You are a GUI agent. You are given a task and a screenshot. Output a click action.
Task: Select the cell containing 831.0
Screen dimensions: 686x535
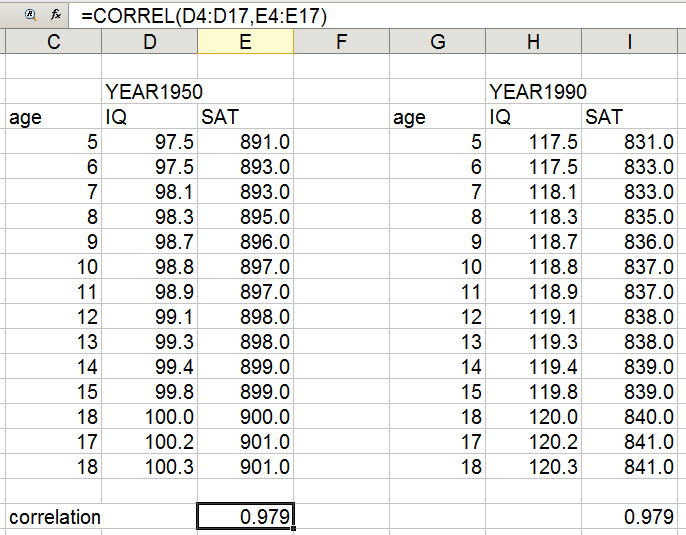coord(630,141)
